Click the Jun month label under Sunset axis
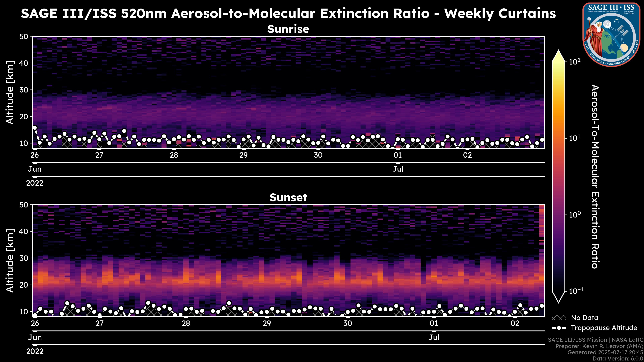644x362 pixels. [35, 338]
